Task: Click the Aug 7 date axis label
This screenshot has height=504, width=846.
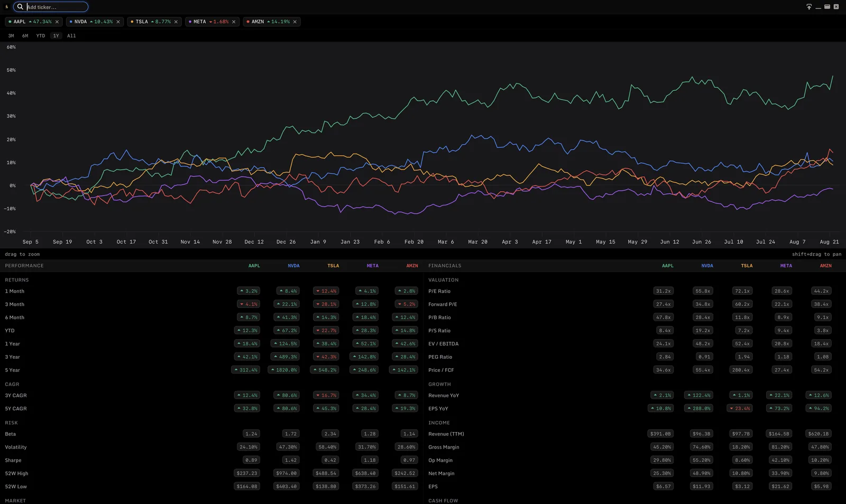Action: [797, 241]
